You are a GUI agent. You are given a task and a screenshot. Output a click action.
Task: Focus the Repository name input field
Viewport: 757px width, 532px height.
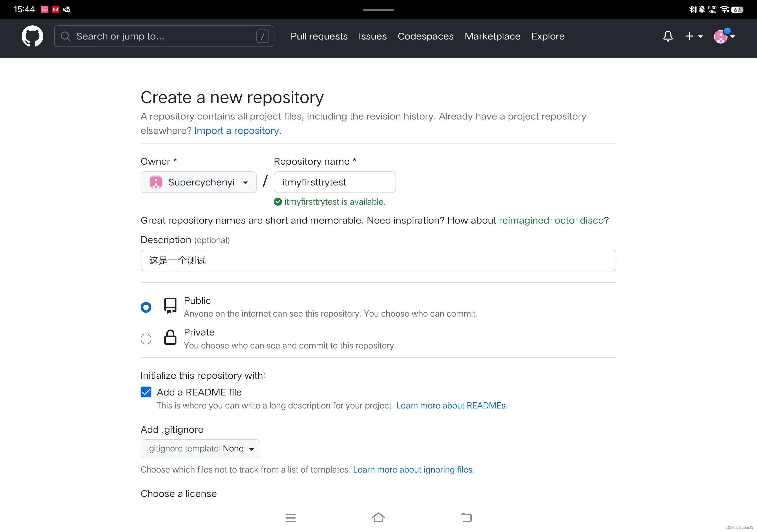coord(334,182)
